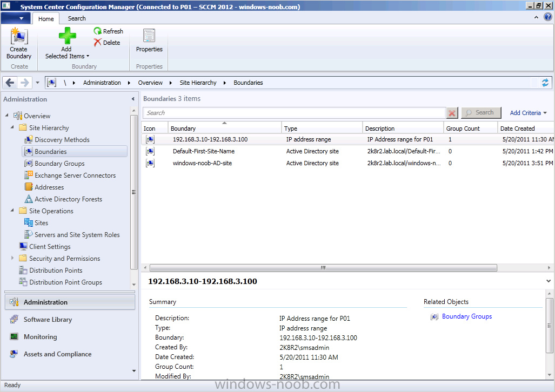The image size is (555, 392).
Task: Select Boundaries in the navigation tree
Action: [75, 151]
